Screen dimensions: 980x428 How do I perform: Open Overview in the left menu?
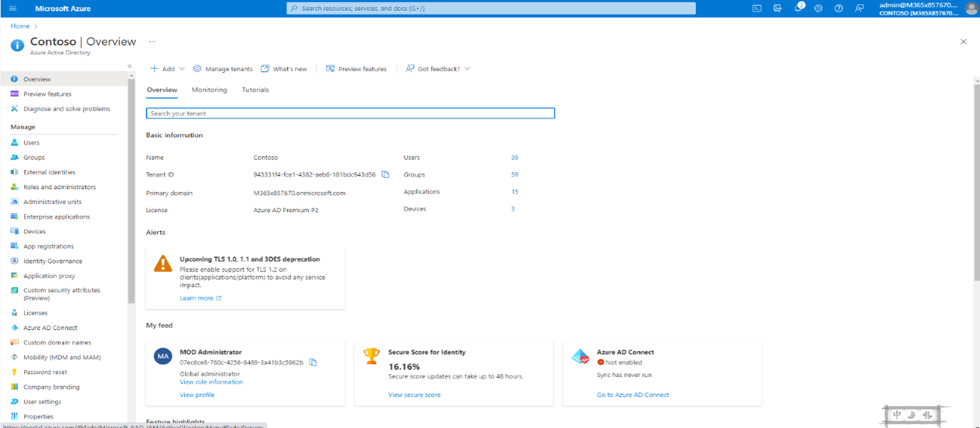coord(63,79)
